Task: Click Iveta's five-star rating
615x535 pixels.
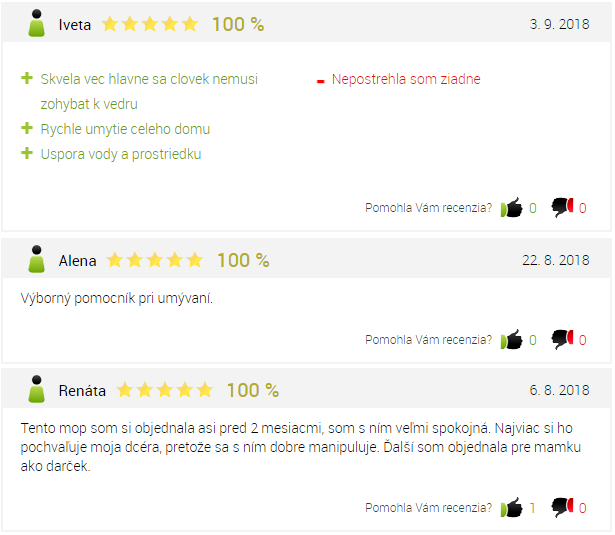Action: pyautogui.click(x=150, y=24)
